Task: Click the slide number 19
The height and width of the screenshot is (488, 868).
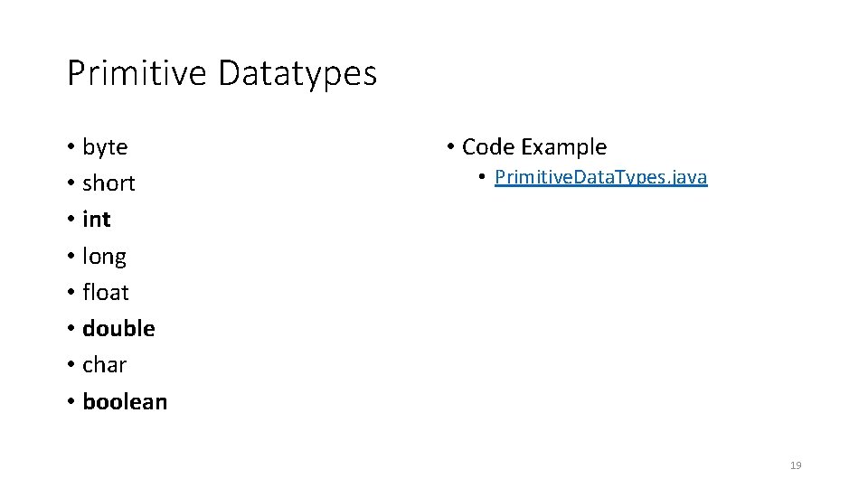Action: pos(796,465)
